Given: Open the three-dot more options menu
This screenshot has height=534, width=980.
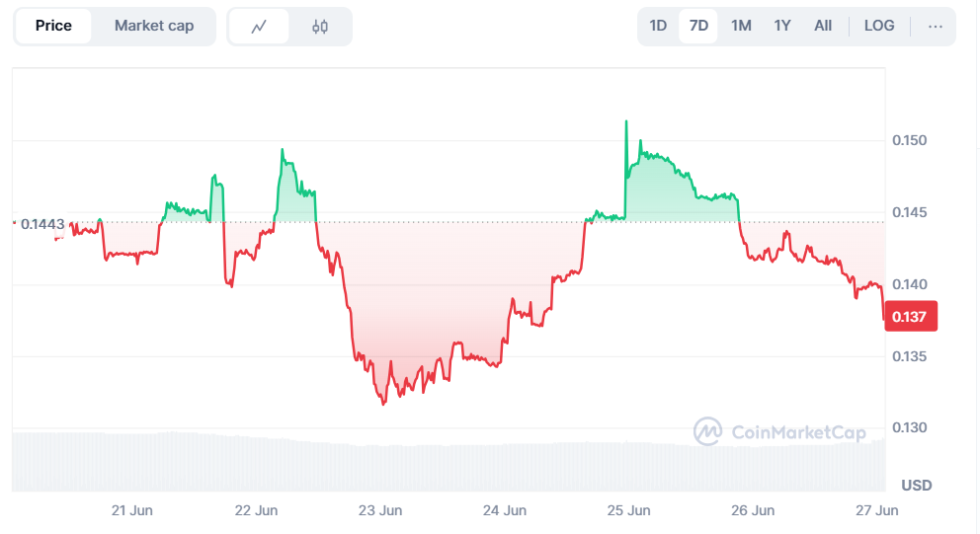Looking at the screenshot, I should click(936, 26).
